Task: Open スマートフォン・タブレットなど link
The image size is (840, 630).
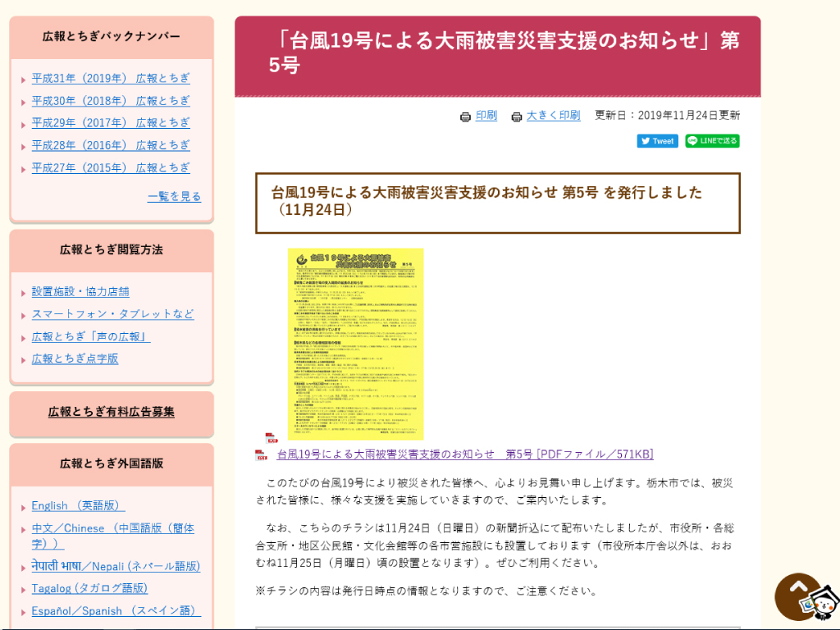Action: click(113, 314)
